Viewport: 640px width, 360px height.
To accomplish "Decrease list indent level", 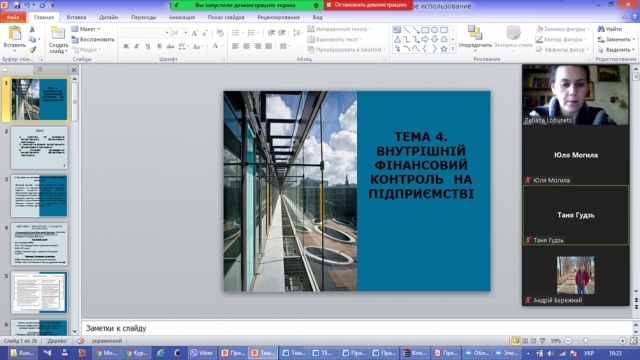I will click(x=271, y=33).
